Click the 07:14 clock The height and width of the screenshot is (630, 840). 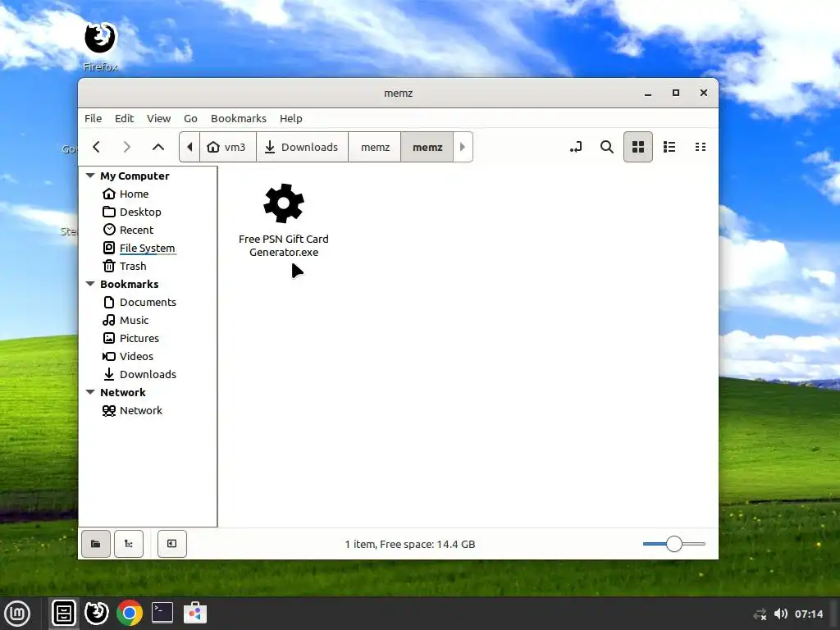click(808, 614)
